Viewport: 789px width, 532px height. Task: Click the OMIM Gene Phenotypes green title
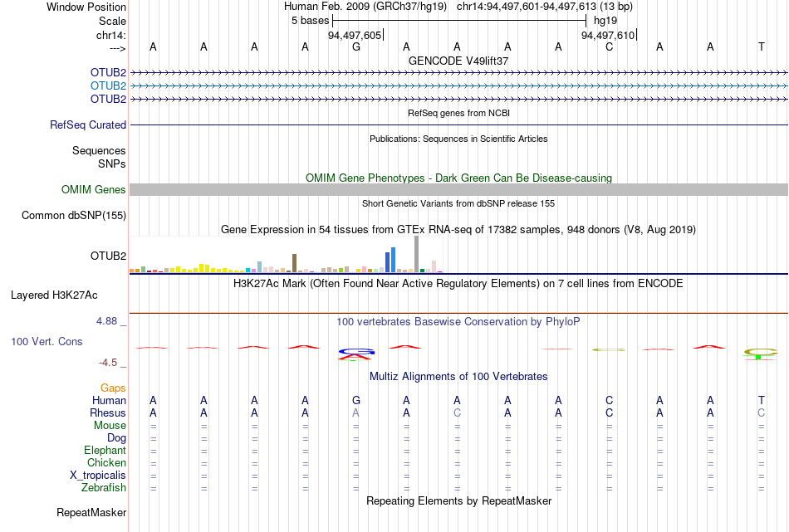click(458, 178)
